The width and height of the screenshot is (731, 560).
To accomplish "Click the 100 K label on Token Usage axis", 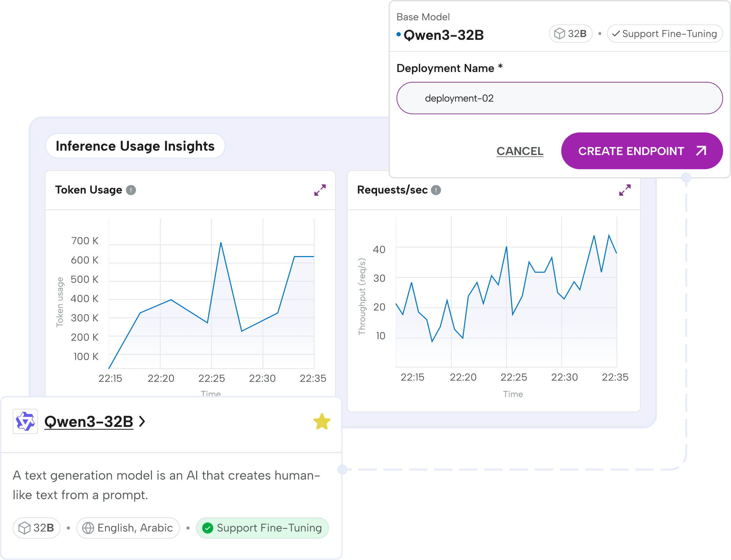I will (86, 356).
